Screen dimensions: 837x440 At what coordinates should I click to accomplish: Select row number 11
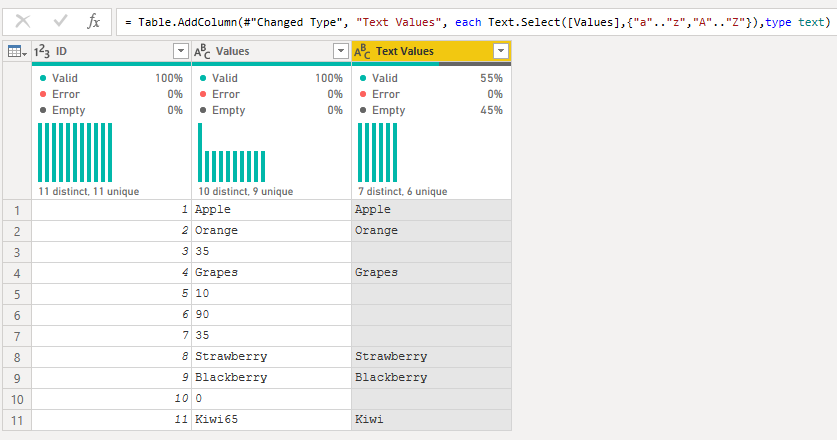(17, 420)
